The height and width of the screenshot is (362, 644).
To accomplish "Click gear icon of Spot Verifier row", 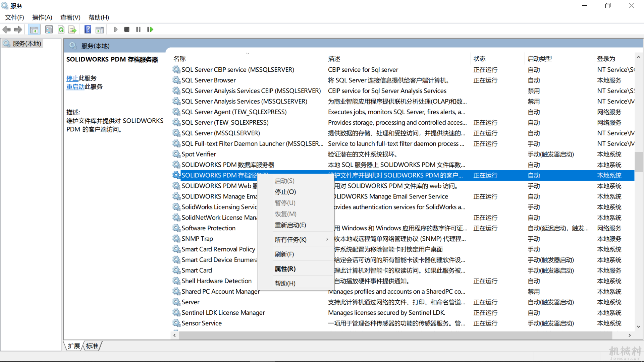I will click(176, 154).
